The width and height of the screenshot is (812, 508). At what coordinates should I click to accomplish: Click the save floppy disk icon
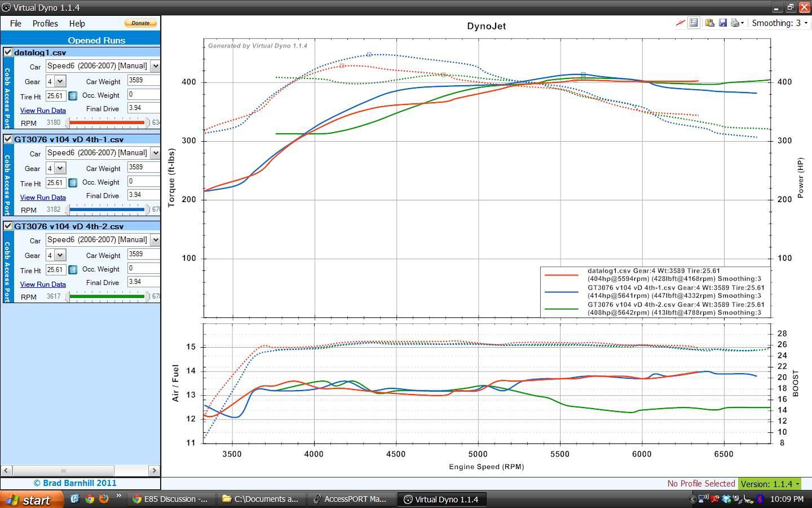coord(722,23)
